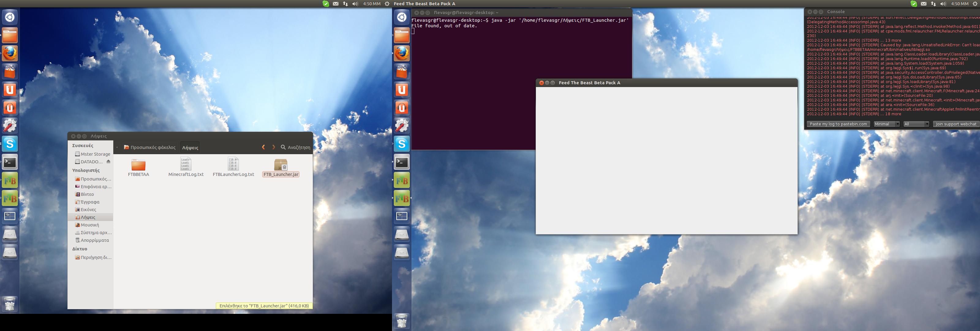Go back in the file manager
The image size is (980, 331).
point(263,147)
